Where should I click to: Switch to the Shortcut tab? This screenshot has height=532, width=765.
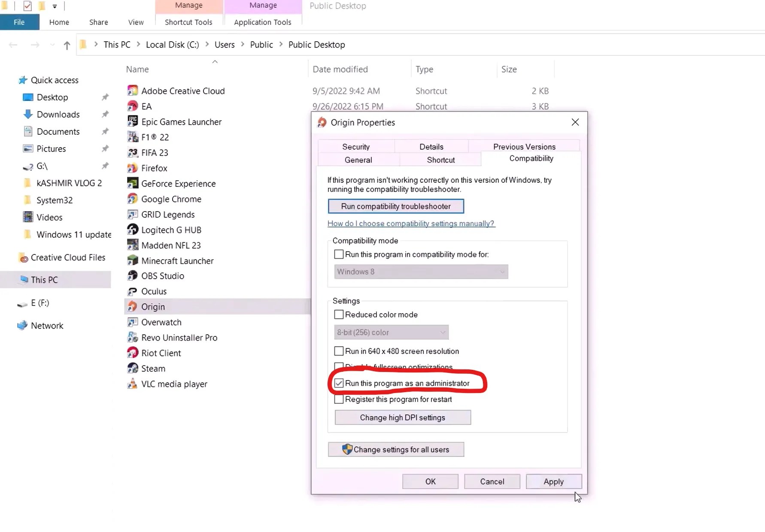tap(441, 160)
